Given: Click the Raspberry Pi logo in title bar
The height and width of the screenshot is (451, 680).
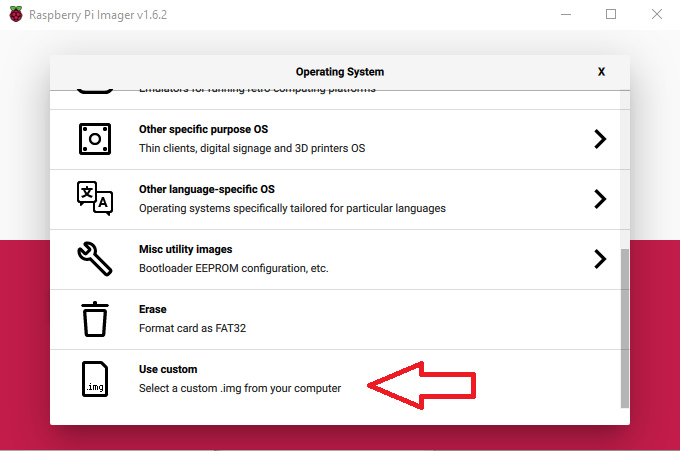Looking at the screenshot, I should [x=16, y=14].
